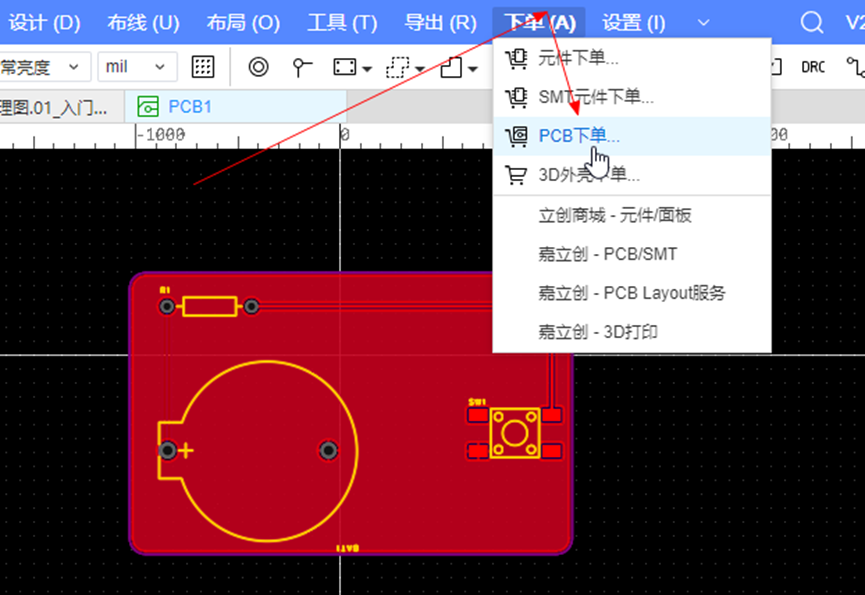Open the mil units dropdown

(137, 67)
